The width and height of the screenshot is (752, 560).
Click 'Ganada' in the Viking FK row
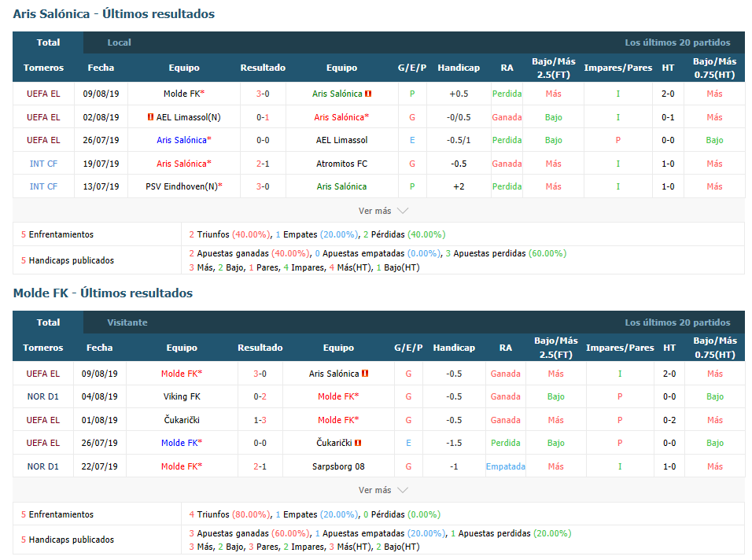coord(506,396)
